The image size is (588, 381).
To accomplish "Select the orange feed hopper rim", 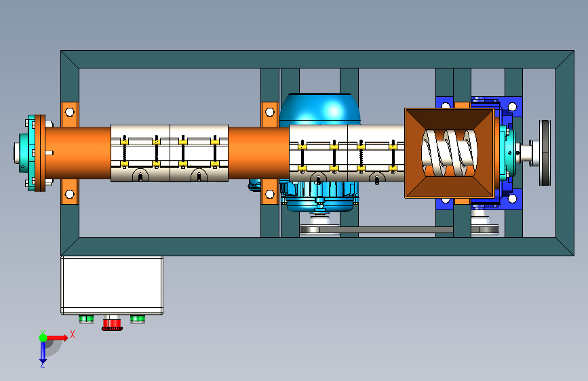I will 450,153.
